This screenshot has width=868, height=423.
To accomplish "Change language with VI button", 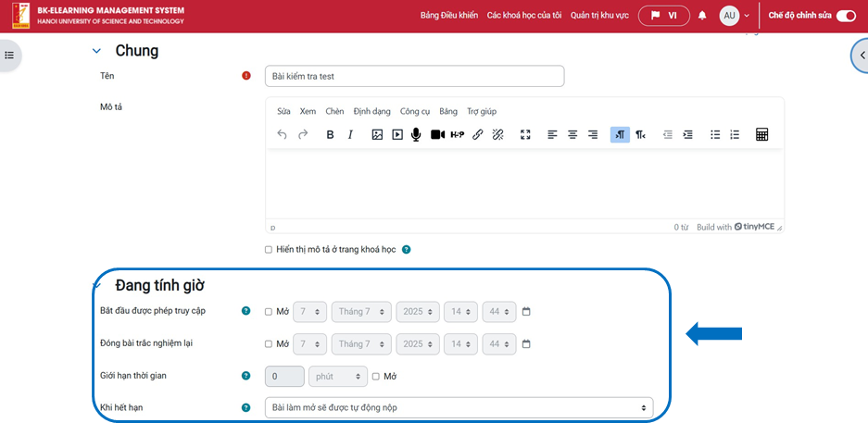I will (x=663, y=16).
